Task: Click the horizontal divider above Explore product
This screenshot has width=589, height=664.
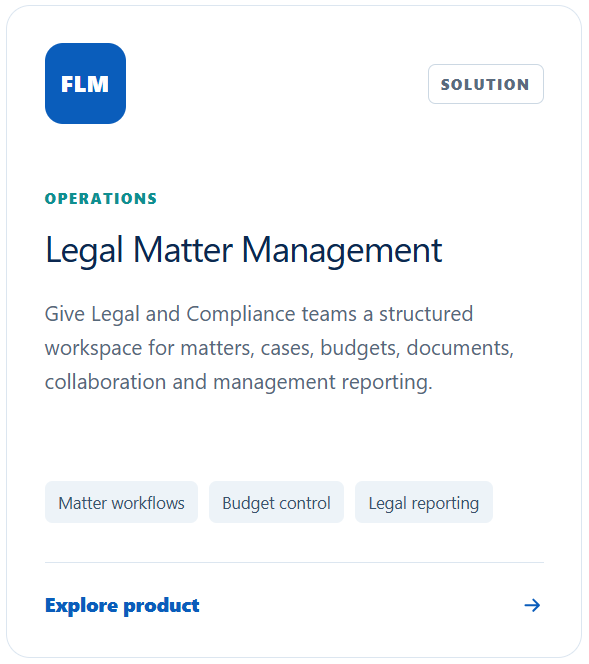Action: point(294,563)
